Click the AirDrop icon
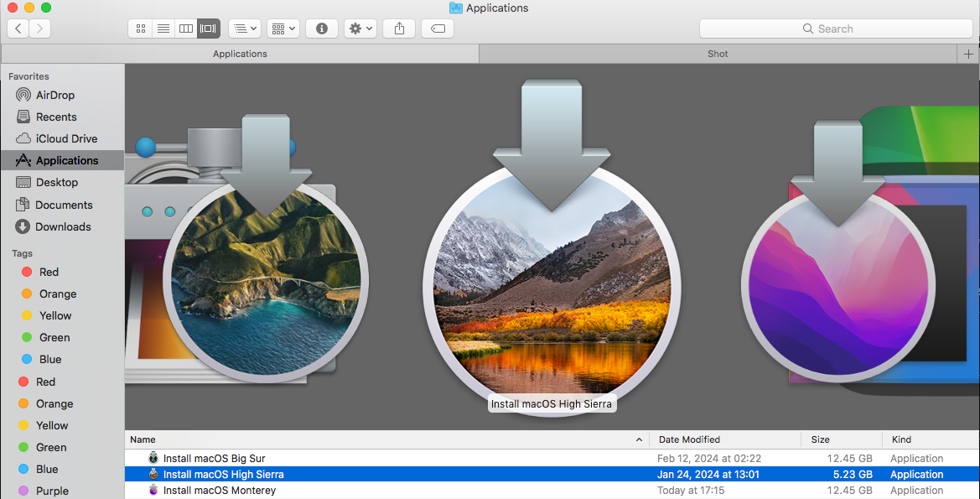This screenshot has height=499, width=980. [23, 95]
